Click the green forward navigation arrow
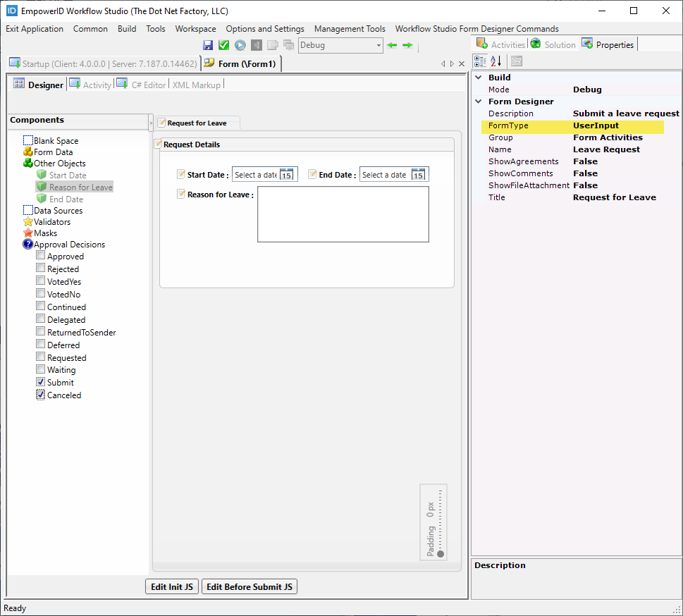 click(407, 44)
